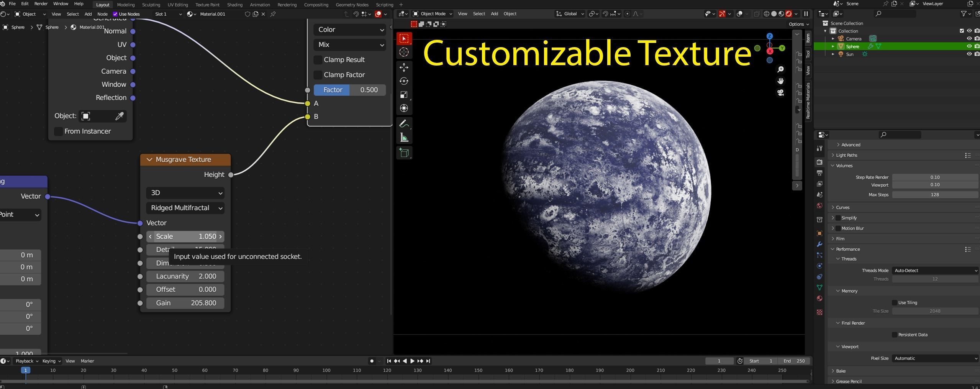This screenshot has height=389, width=980.
Task: Enable the Clamp Result checkbox
Action: point(318,60)
